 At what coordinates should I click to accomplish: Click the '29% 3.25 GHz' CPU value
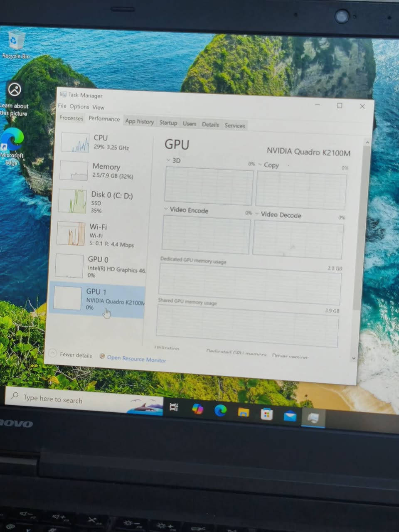[x=111, y=147]
